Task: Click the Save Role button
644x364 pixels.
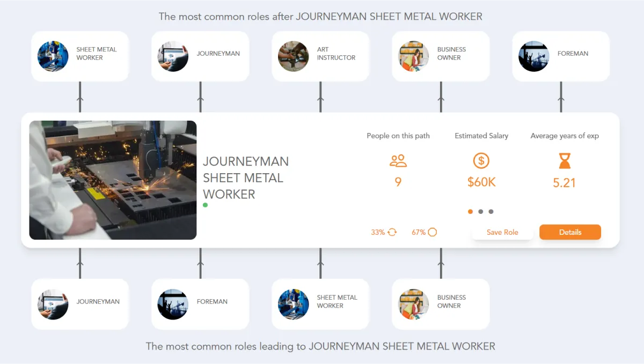Action: point(502,232)
